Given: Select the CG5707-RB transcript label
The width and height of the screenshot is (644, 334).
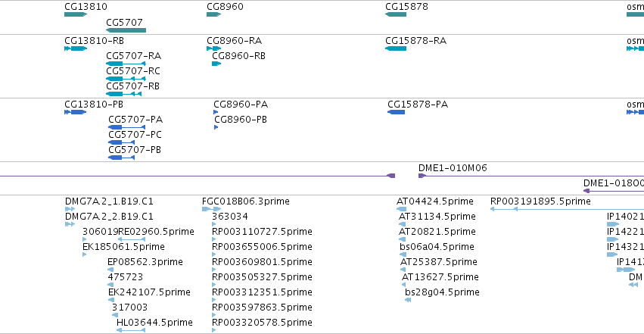Looking at the screenshot, I should click(x=132, y=86).
